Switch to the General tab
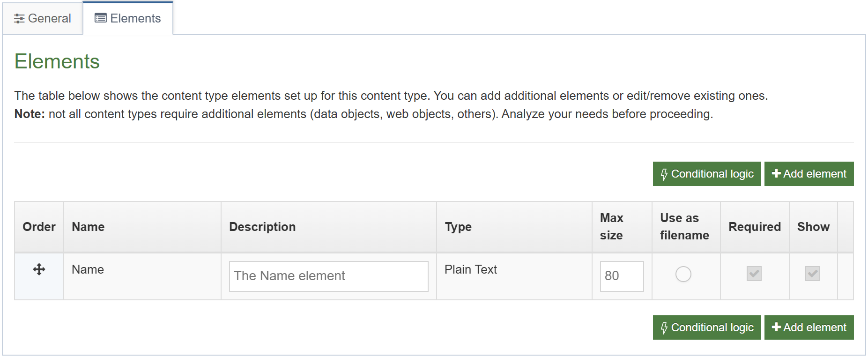868x357 pixels. click(42, 18)
